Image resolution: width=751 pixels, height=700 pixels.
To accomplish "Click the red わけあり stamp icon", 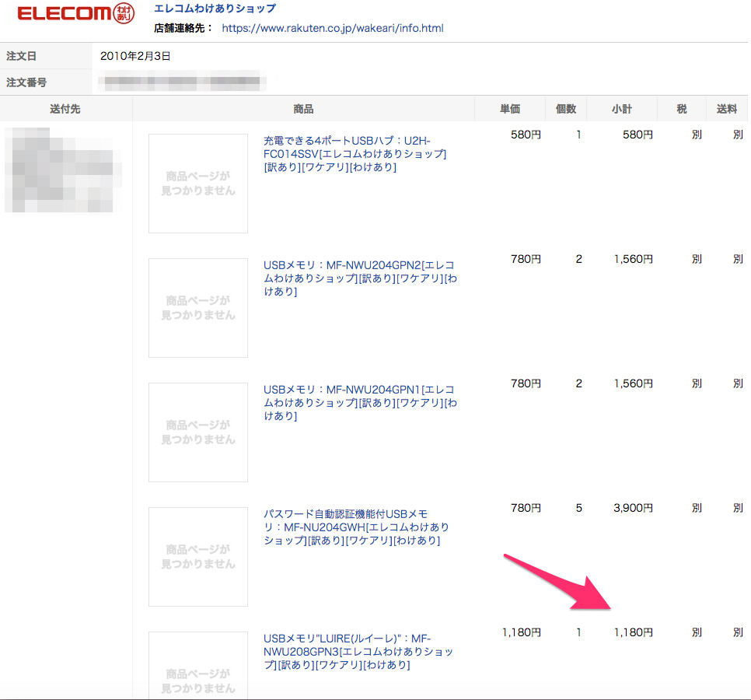I will coord(124,13).
